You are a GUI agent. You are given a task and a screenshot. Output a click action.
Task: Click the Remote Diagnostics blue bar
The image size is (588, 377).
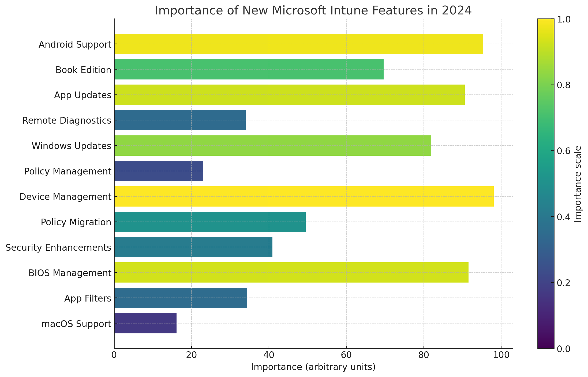pyautogui.click(x=180, y=120)
